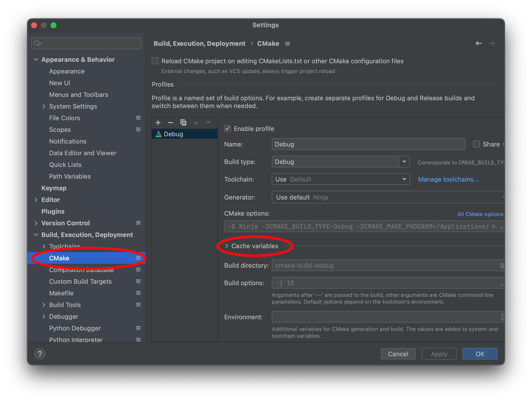The image size is (532, 401).
Task: Go forward to next settings page
Action: point(492,43)
